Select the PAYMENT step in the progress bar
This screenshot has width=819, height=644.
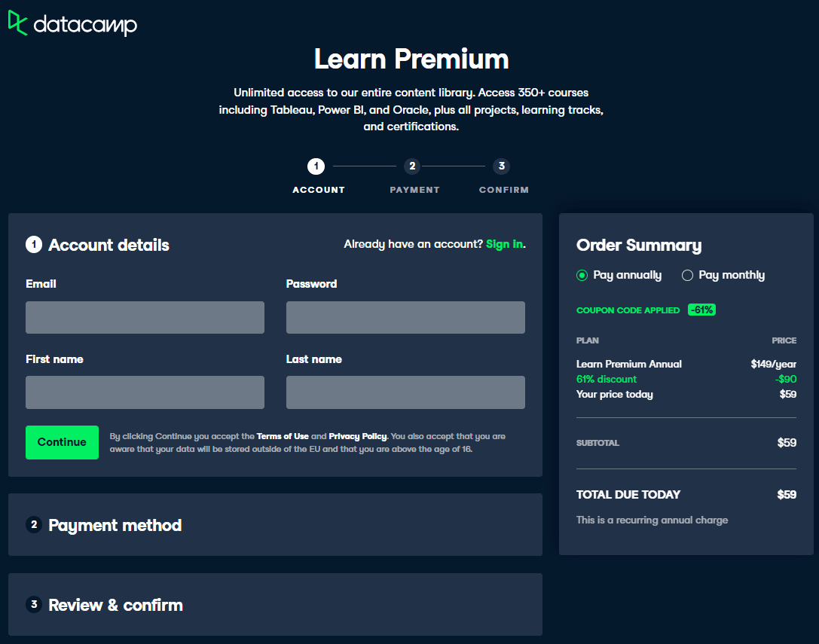click(x=414, y=178)
